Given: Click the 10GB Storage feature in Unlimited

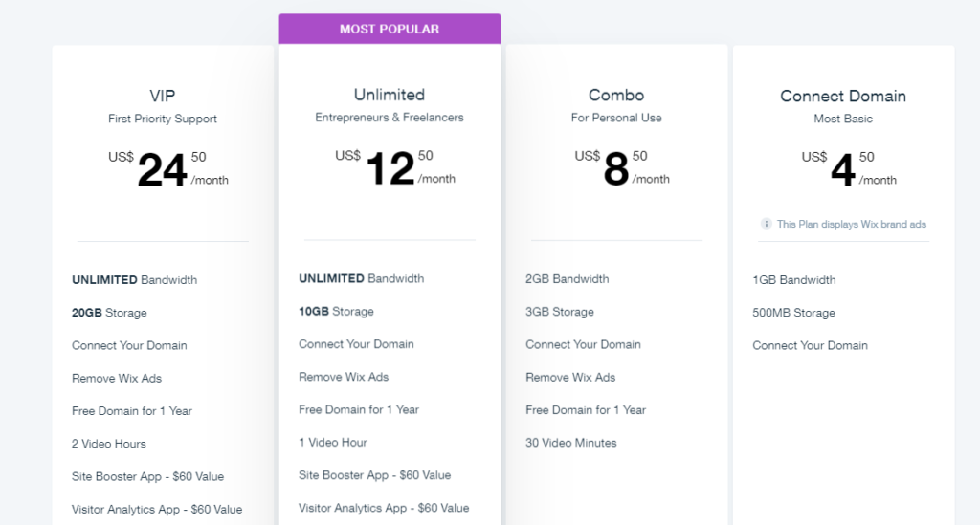Looking at the screenshot, I should (336, 312).
